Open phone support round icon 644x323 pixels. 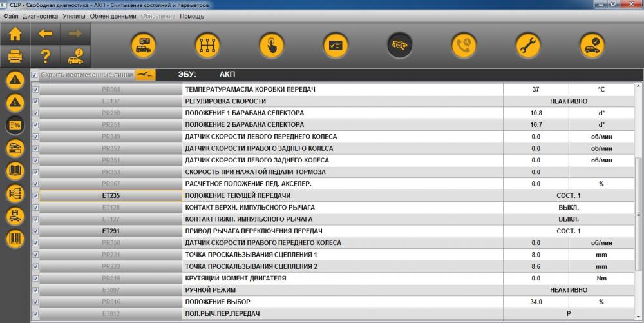coord(464,45)
